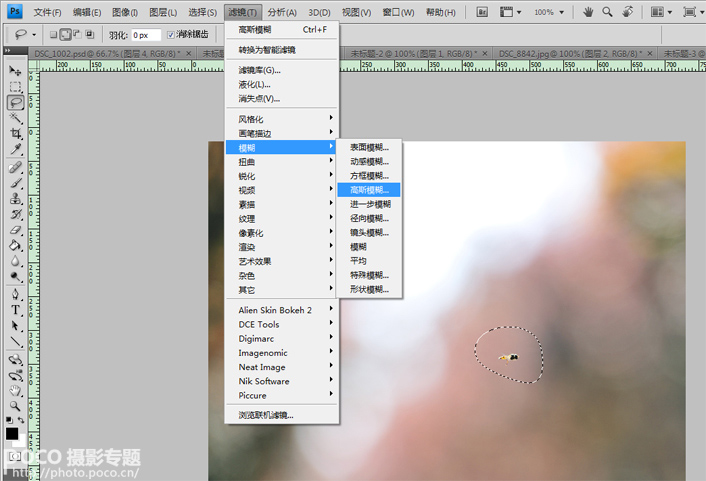The height and width of the screenshot is (481, 706).
Task: Switch to DSC_1002.psd document tab
Action: (107, 54)
